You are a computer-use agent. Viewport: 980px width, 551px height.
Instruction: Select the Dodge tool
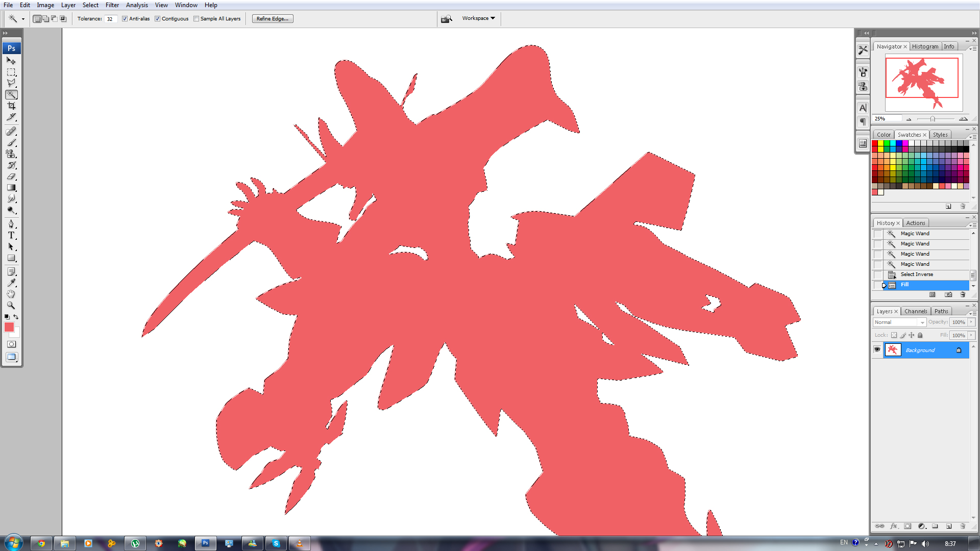coord(11,210)
